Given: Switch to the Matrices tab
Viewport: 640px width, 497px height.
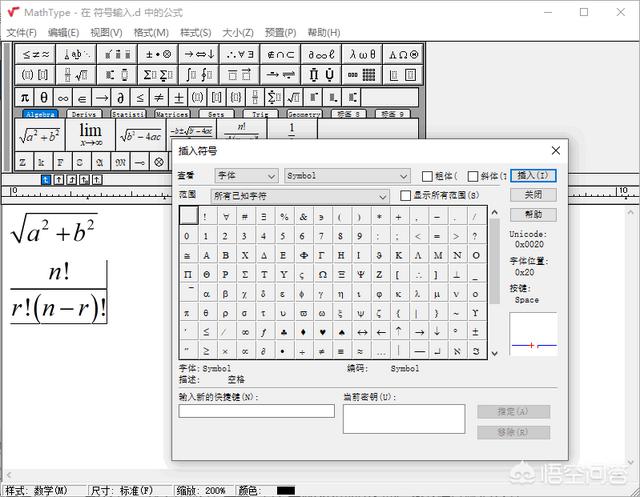Looking at the screenshot, I should tap(172, 114).
